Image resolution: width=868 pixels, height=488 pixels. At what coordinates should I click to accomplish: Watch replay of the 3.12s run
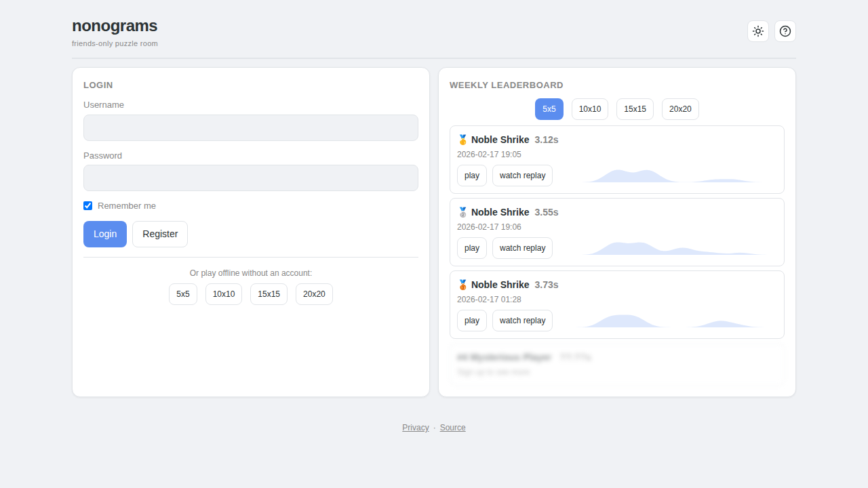(522, 175)
